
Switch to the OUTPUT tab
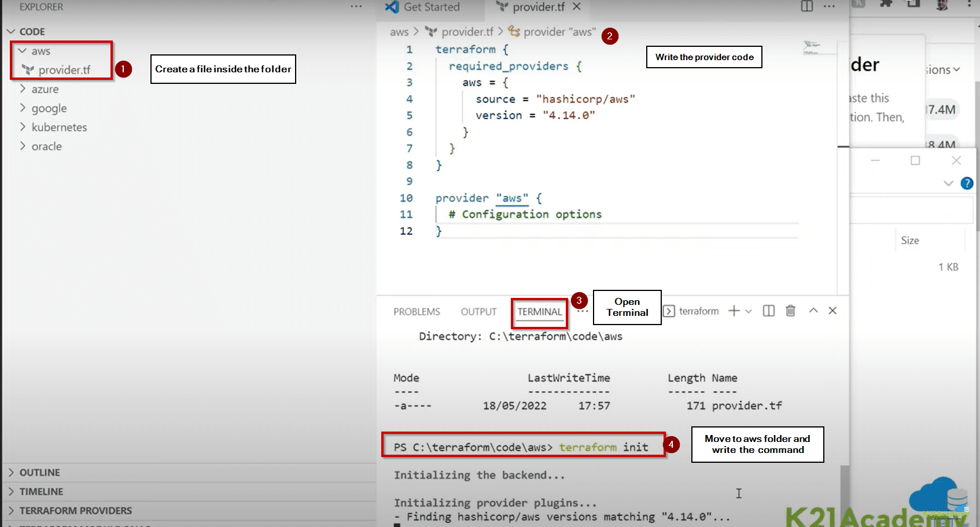point(478,311)
